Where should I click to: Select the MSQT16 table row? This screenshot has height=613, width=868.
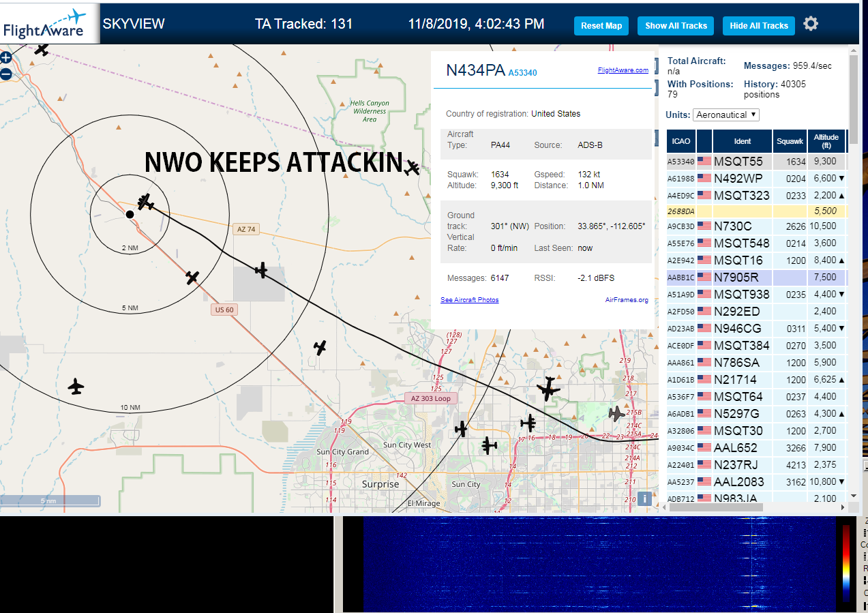point(756,260)
